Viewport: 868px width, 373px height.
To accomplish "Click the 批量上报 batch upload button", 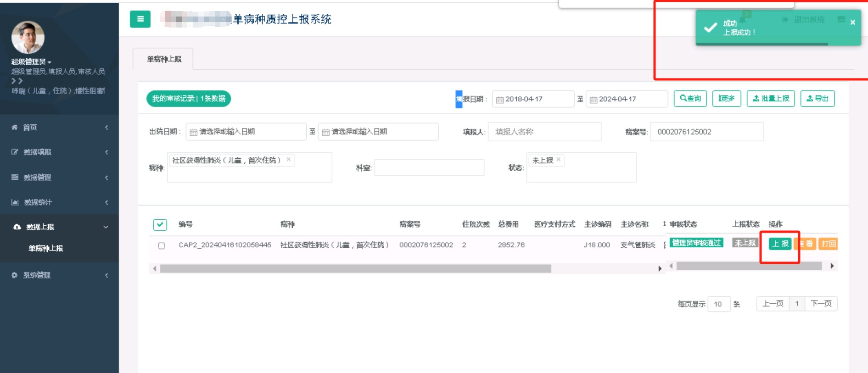I will [771, 99].
